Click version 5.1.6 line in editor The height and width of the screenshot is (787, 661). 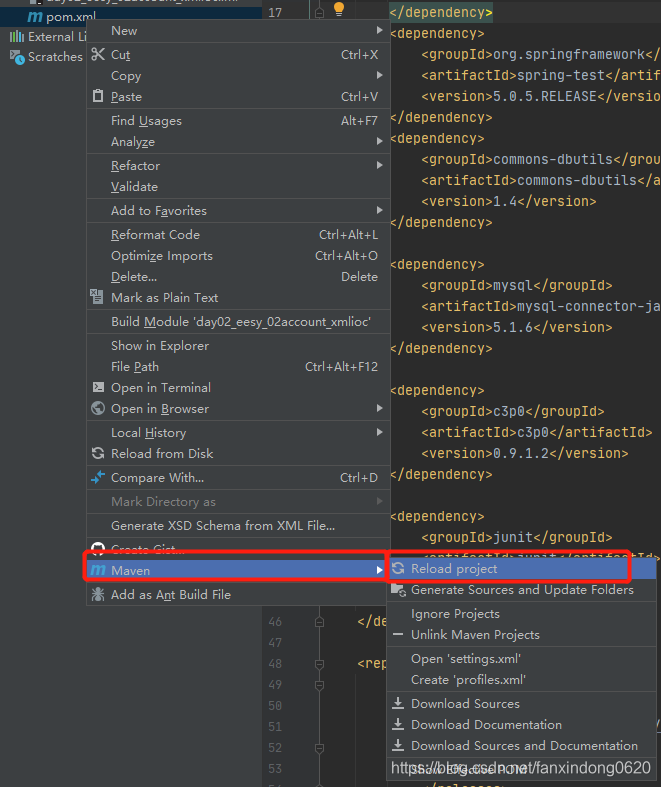pos(517,327)
